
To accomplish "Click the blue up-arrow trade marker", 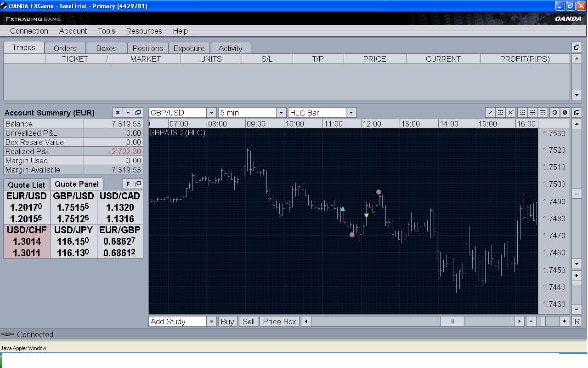I will pyautogui.click(x=343, y=209).
